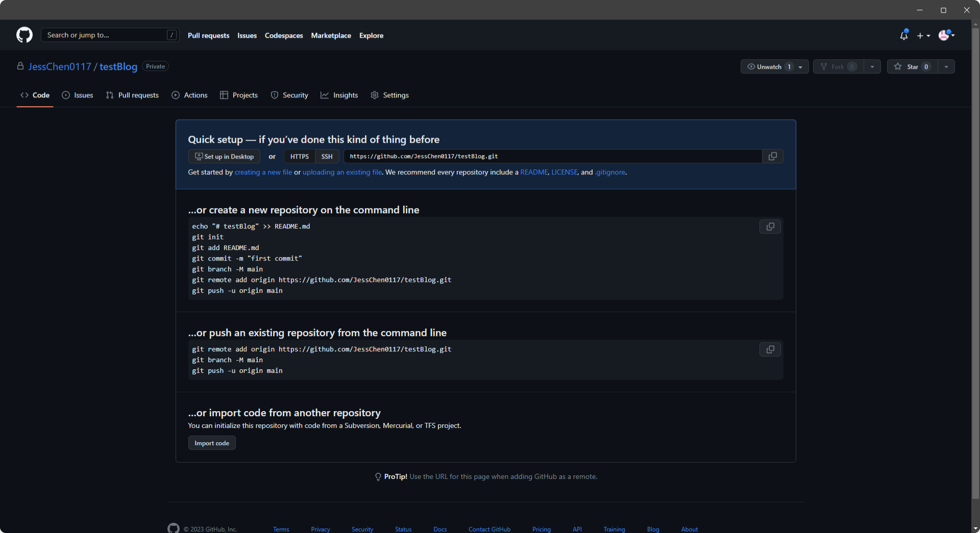Open Pull requests in top navigation
Viewport: 980px width, 533px height.
pos(208,36)
